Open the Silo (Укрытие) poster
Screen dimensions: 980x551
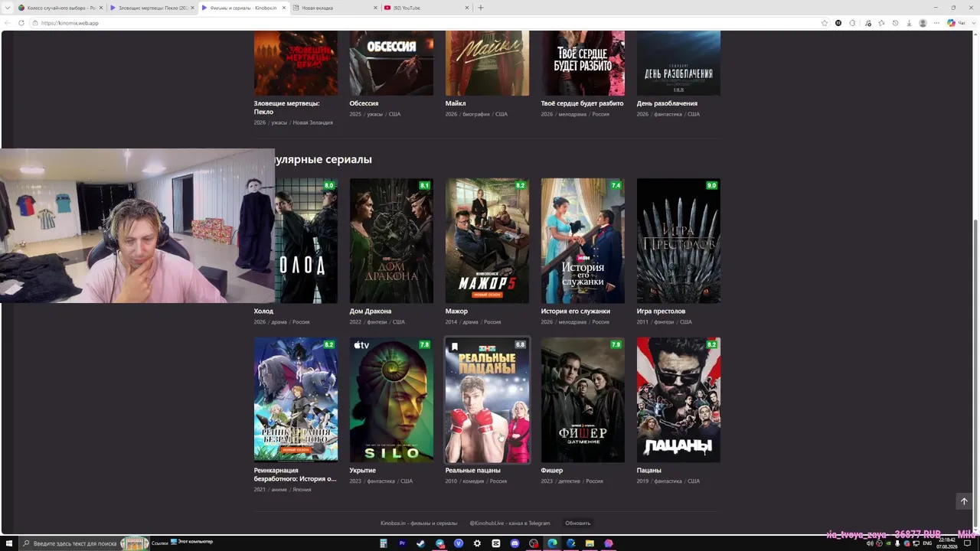click(391, 400)
